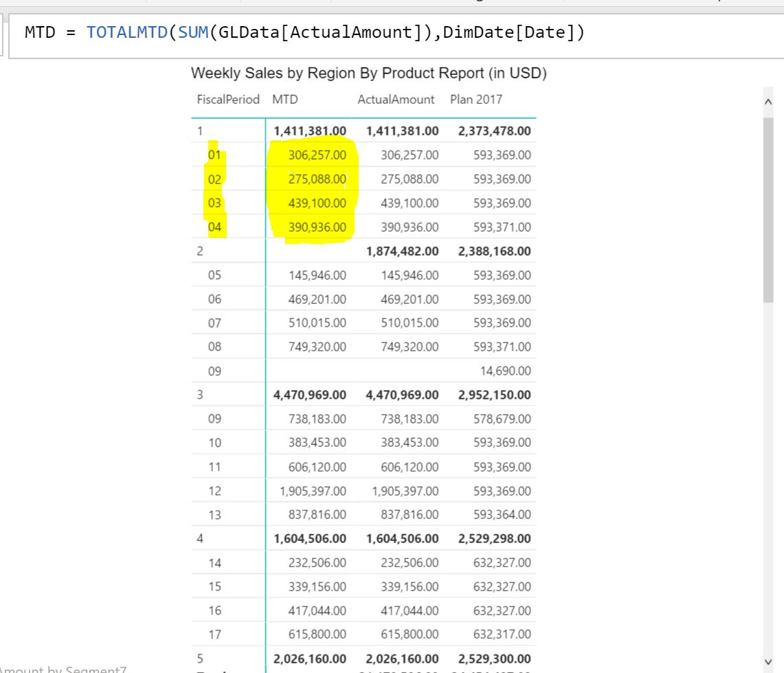Click Plan 2017 value 14,690.00
The image size is (784, 673).
pos(506,371)
